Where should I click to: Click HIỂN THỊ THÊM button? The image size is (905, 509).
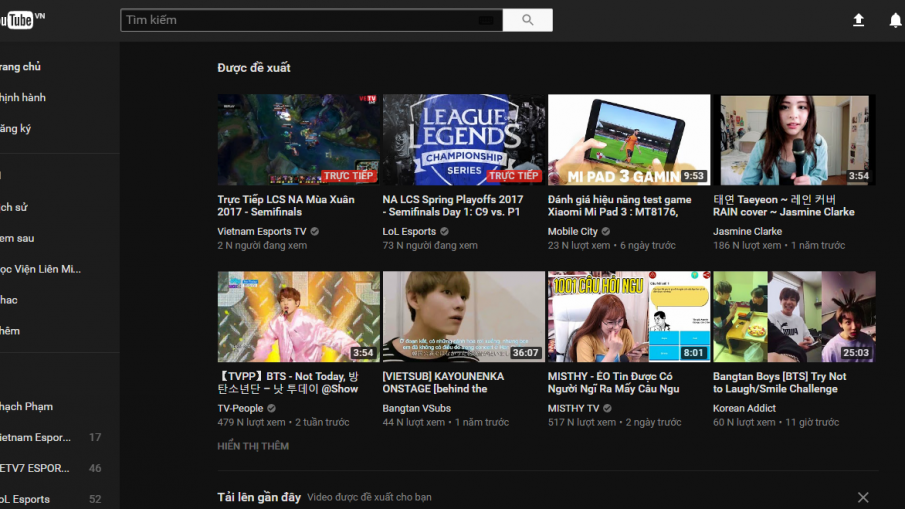(253, 446)
